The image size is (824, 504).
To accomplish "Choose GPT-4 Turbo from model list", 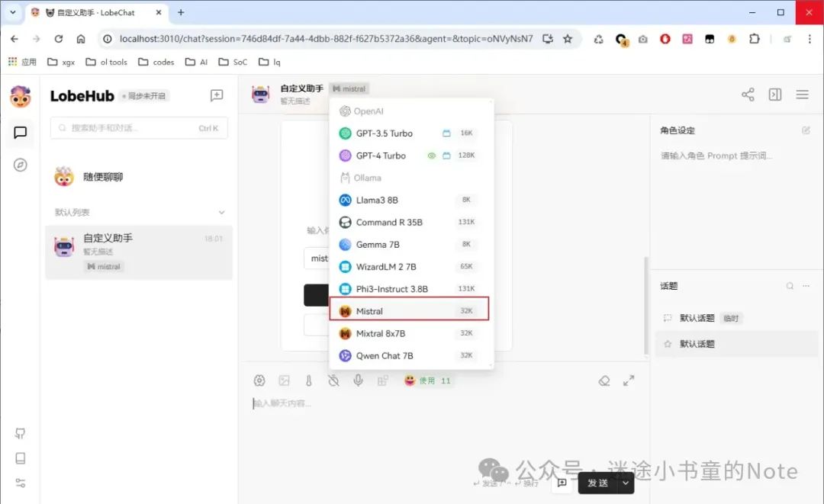I will pos(409,156).
